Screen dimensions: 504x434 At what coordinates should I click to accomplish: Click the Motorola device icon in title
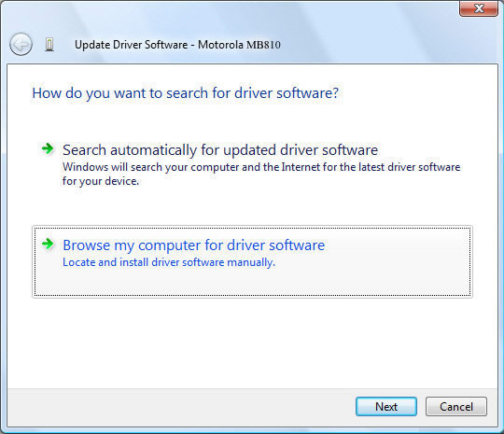[x=49, y=45]
